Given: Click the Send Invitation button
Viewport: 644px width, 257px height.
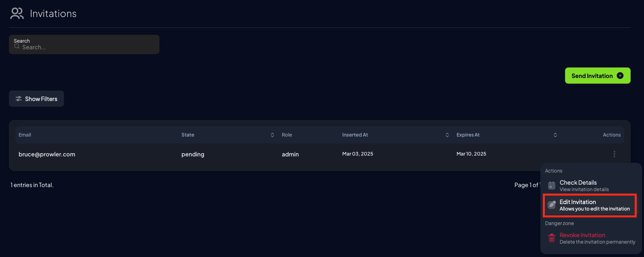Looking at the screenshot, I should tap(597, 76).
